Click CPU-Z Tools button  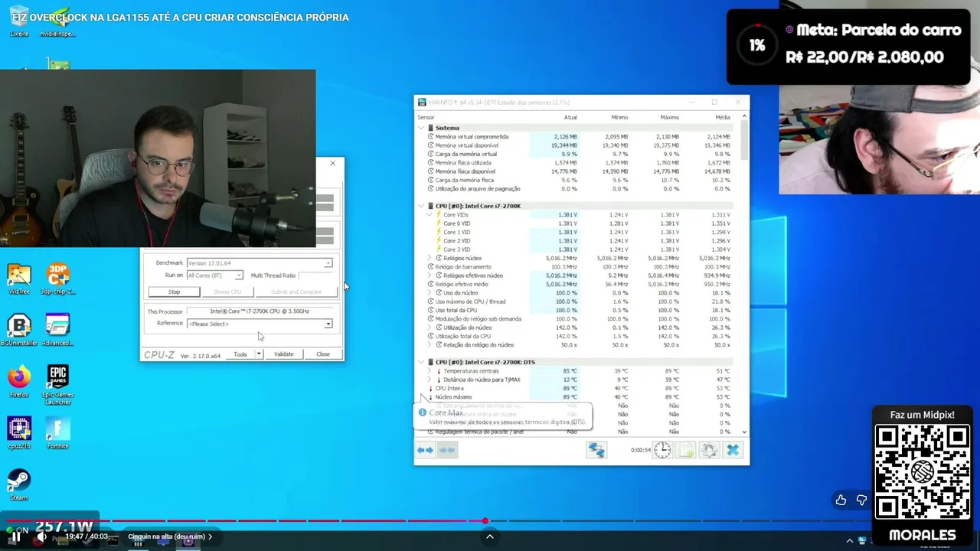pyautogui.click(x=240, y=354)
